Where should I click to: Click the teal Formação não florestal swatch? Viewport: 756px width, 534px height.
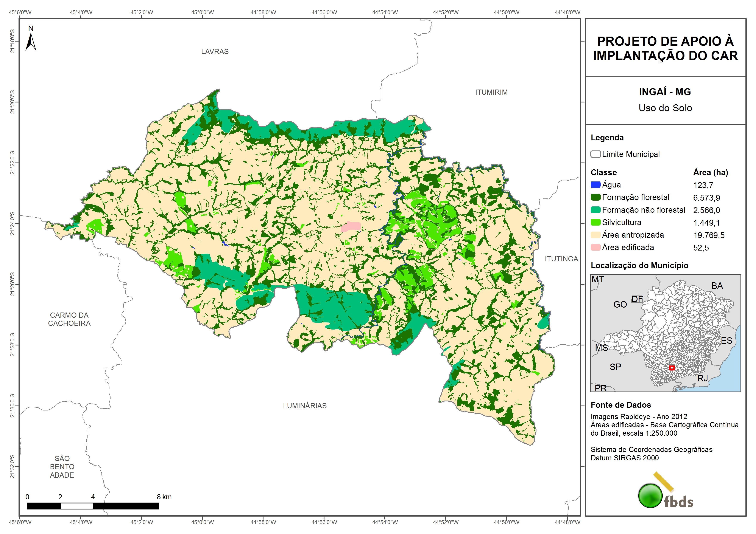click(595, 210)
